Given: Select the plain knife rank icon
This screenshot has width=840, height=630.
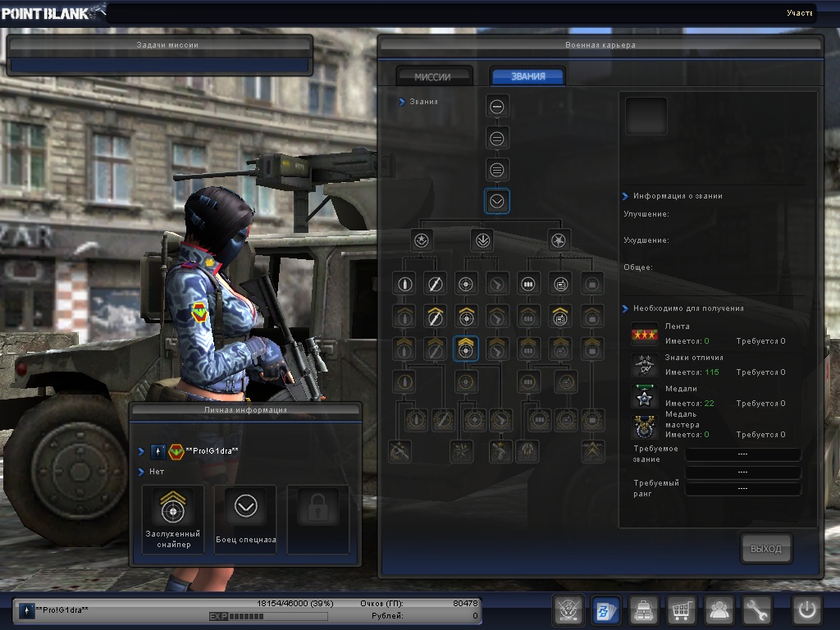Looking at the screenshot, I should tap(435, 284).
